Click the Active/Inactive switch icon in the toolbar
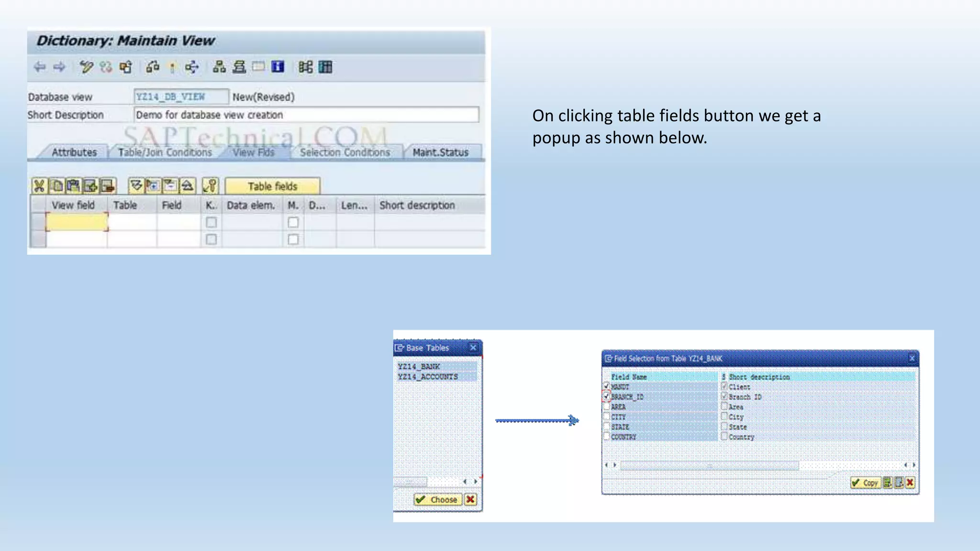Screen dimensions: 980x551 [x=106, y=67]
